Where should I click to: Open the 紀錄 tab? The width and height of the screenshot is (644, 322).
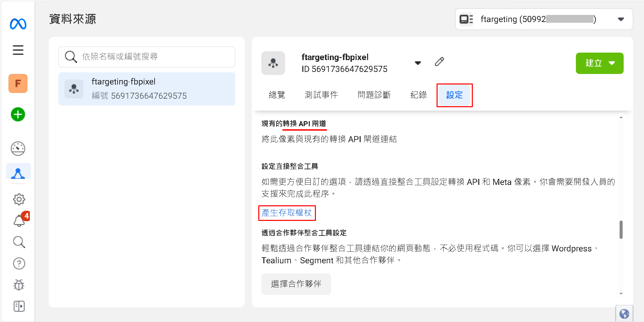(419, 95)
